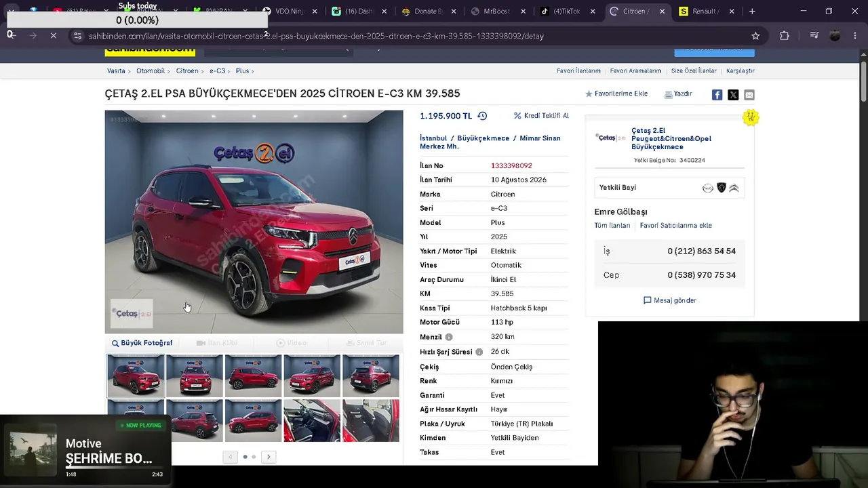Send a message via Mesaj gönder

(670, 300)
